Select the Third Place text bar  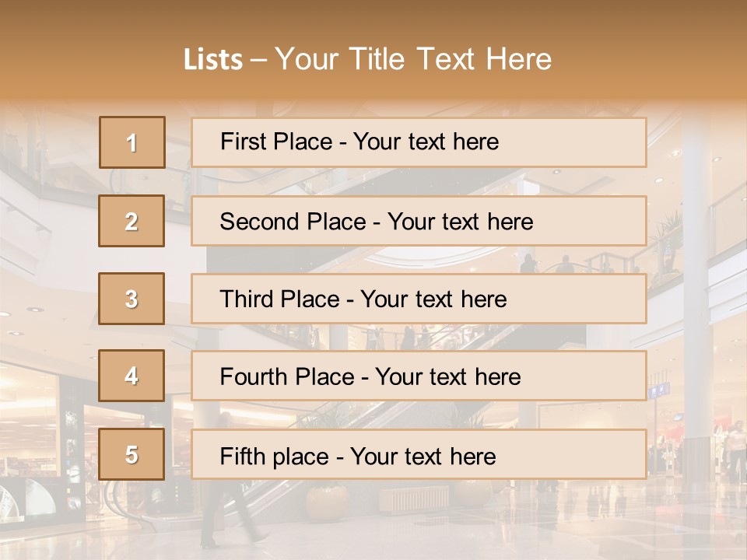(x=419, y=299)
